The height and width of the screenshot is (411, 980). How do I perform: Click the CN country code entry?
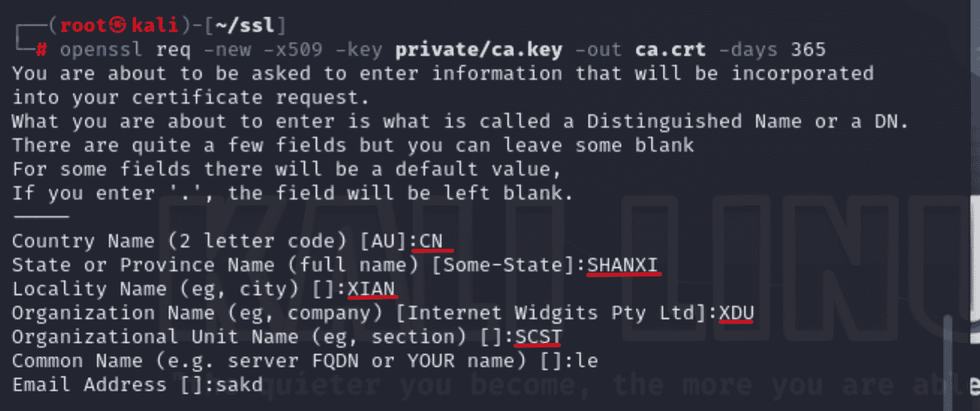pyautogui.click(x=432, y=241)
